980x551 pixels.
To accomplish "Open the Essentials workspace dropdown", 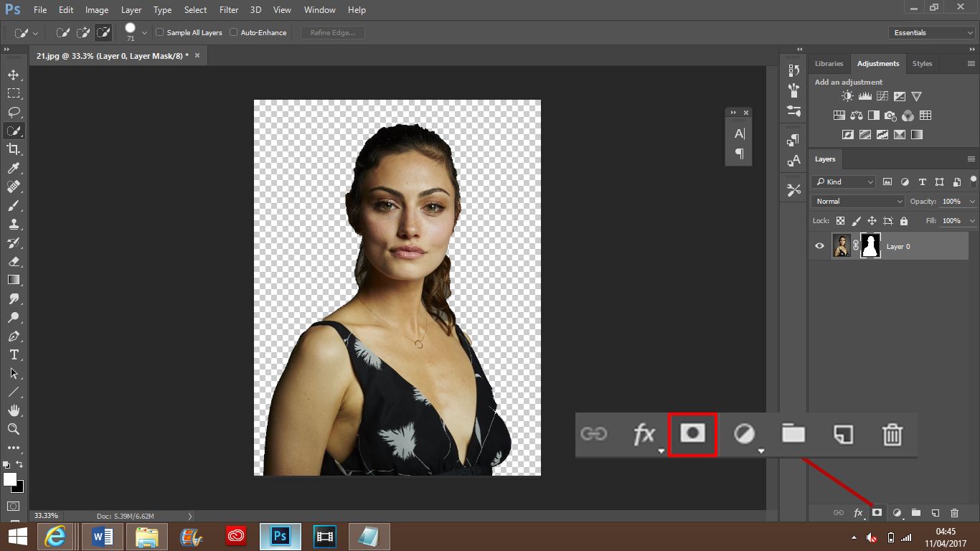I will (x=931, y=32).
